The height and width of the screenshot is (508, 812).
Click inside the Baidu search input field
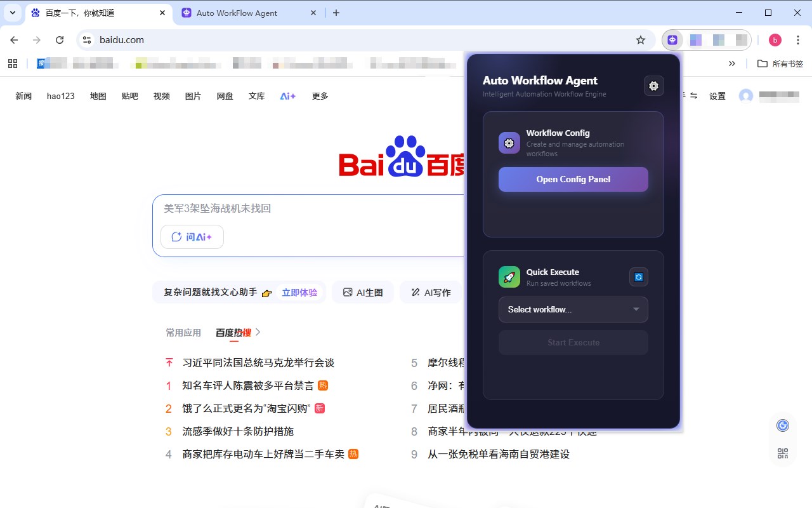pos(285,208)
